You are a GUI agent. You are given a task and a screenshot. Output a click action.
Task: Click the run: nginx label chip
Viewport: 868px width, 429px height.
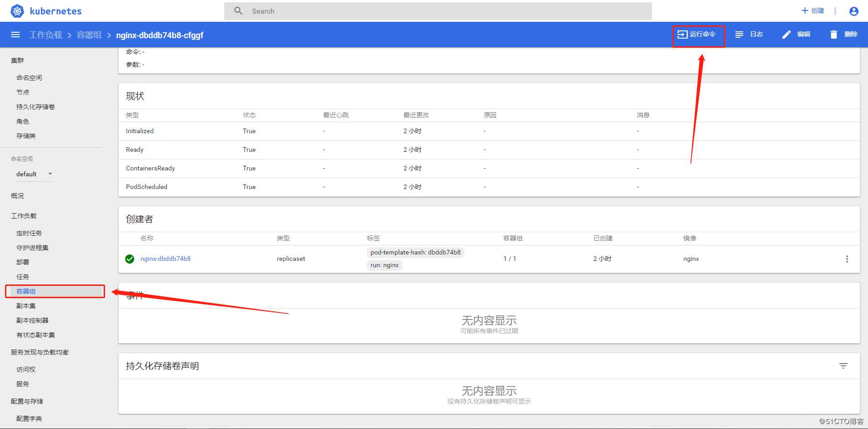point(384,265)
